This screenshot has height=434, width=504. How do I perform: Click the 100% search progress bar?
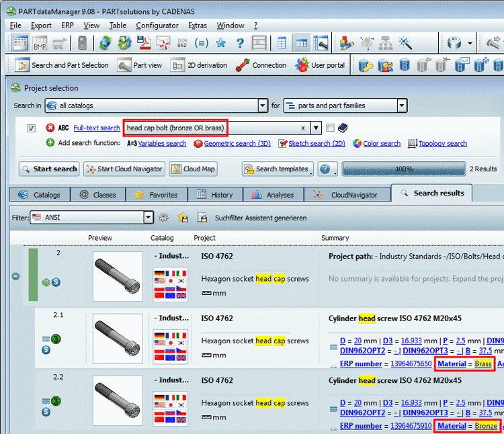tap(404, 169)
